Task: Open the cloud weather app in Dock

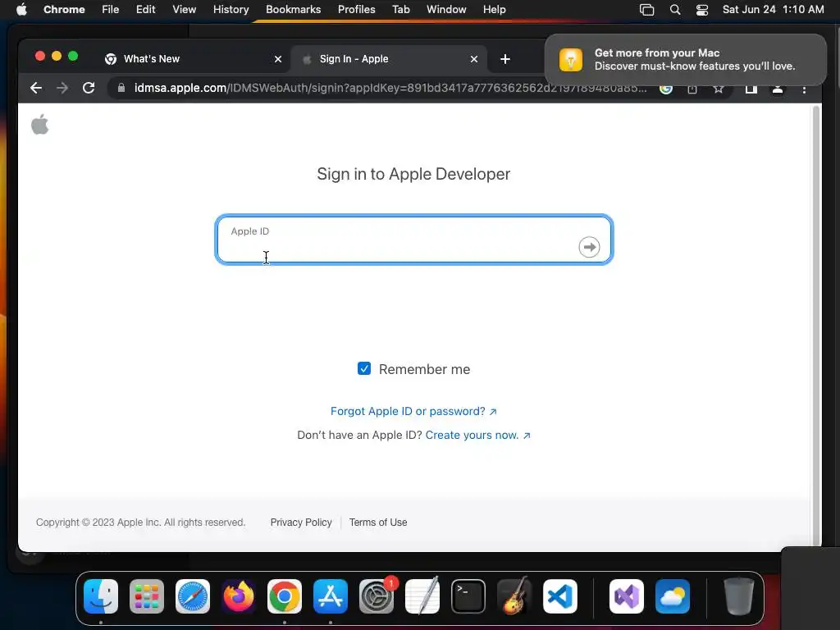Action: click(673, 596)
